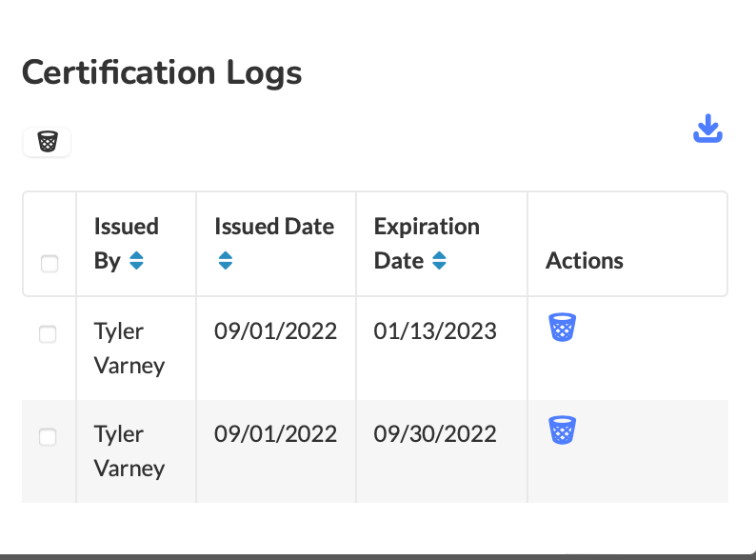Sort by Issued Date using arrow icon
This screenshot has height=560, width=756.
click(x=225, y=261)
